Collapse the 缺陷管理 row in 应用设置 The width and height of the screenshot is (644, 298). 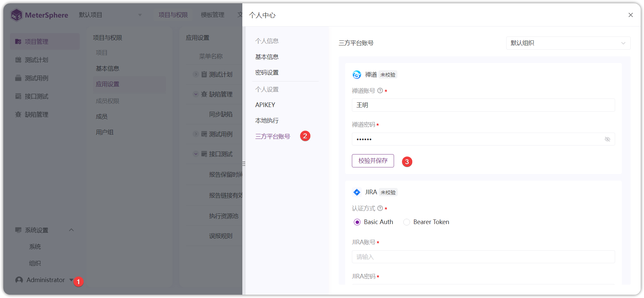196,94
